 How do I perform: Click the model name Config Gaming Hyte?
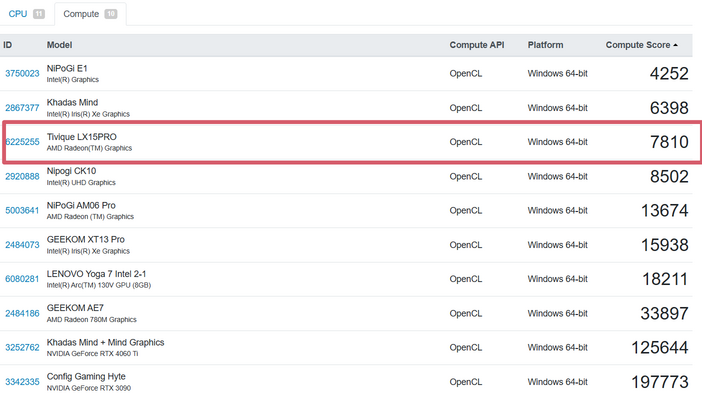[86, 376]
